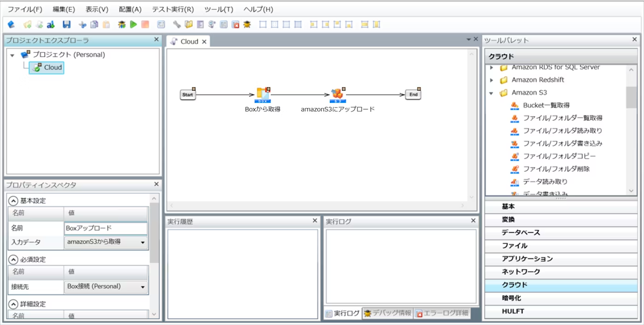Click the wrench settings toolbar icon
This screenshot has width=644, height=325.
tap(177, 24)
